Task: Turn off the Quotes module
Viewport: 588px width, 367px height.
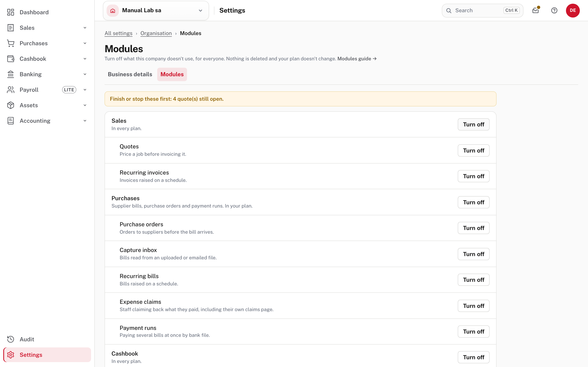Action: (x=473, y=150)
